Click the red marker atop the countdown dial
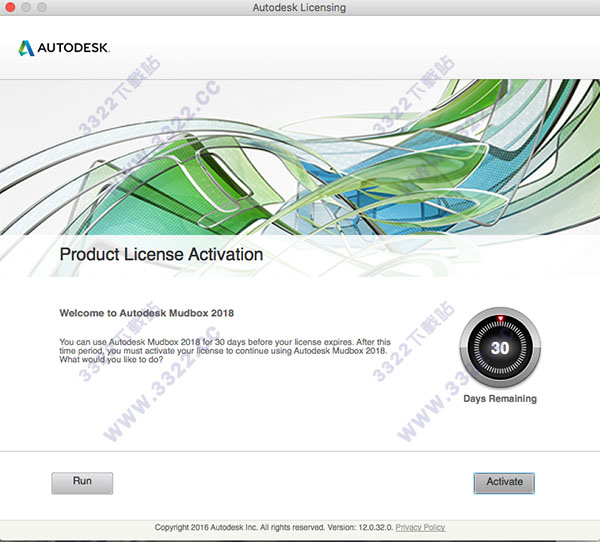This screenshot has width=600, height=542. (x=499, y=320)
